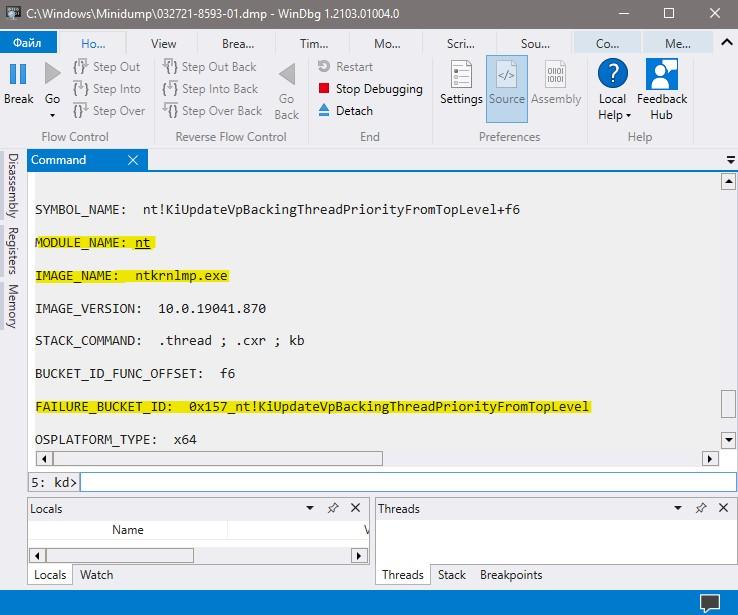Open the Disassembly side panel
The image size is (738, 615).
(13, 185)
